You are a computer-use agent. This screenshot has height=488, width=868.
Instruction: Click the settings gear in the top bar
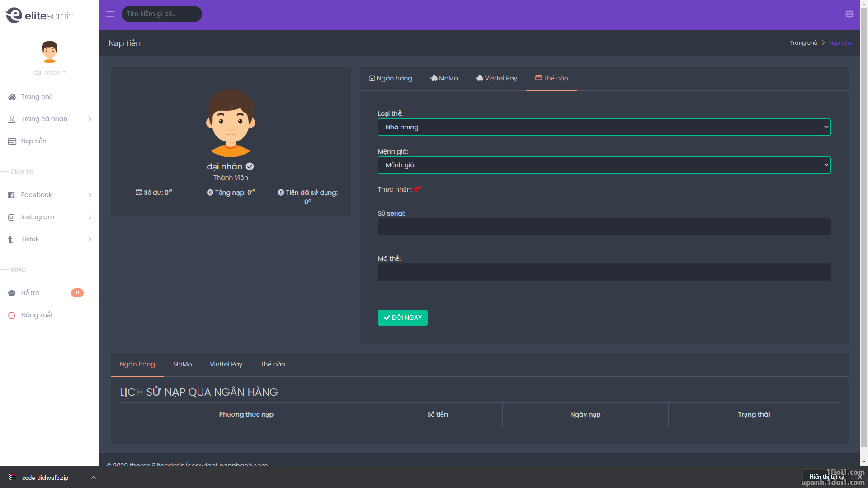coord(849,14)
